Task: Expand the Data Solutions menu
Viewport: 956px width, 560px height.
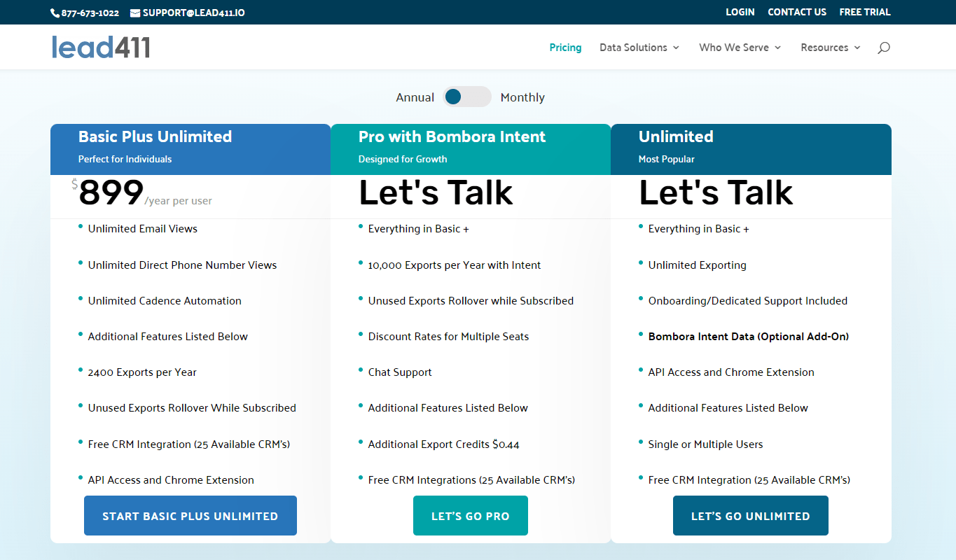Action: coord(634,47)
